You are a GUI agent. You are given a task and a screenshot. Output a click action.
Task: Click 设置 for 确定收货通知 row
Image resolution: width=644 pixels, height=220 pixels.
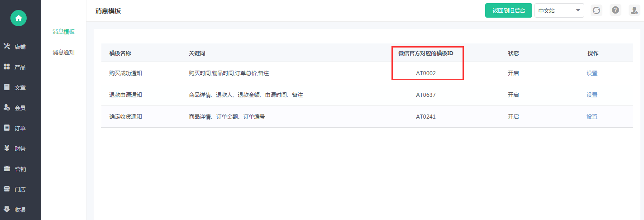point(592,116)
